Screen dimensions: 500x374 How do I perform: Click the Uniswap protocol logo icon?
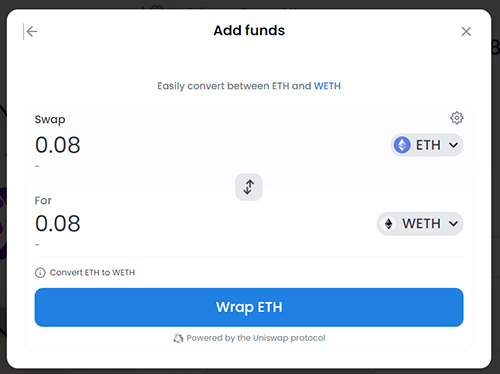coord(178,338)
